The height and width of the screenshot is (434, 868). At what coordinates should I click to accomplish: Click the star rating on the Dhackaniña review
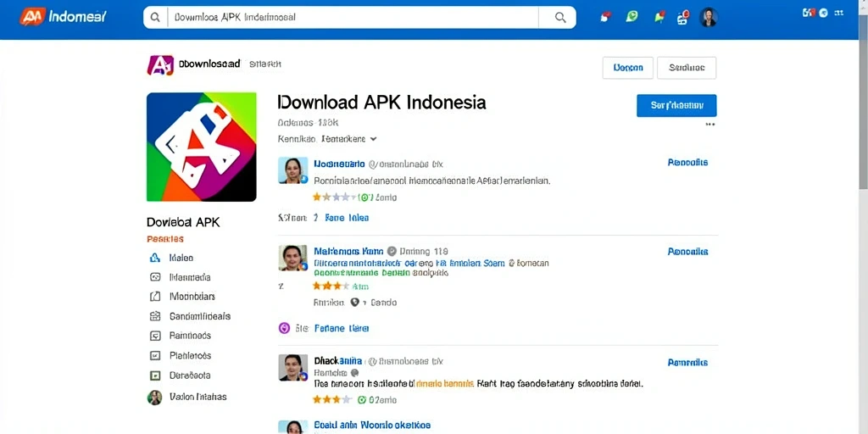point(332,399)
